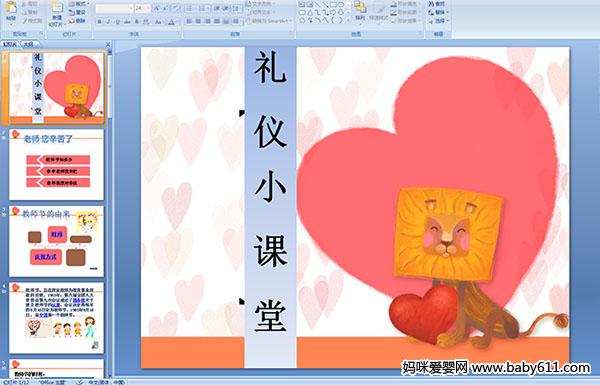The image size is (600, 385).
Task: Expand the shapes gallery More arrow
Action: (x=348, y=20)
